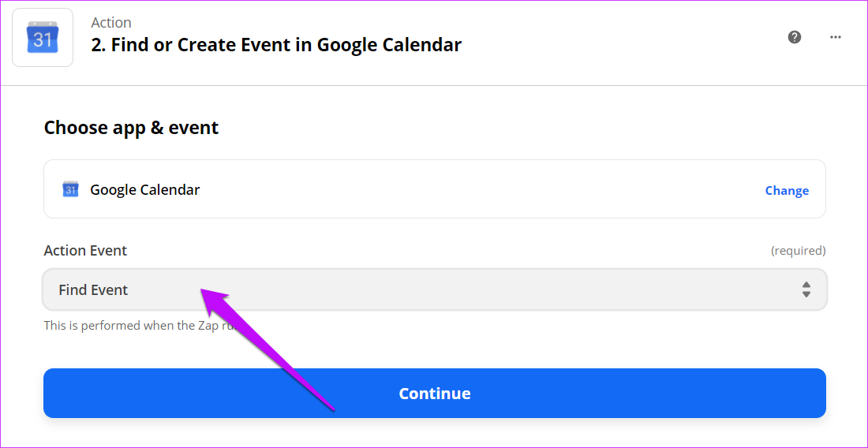This screenshot has width=868, height=448.
Task: Click the number "2." in step title
Action: tap(99, 45)
